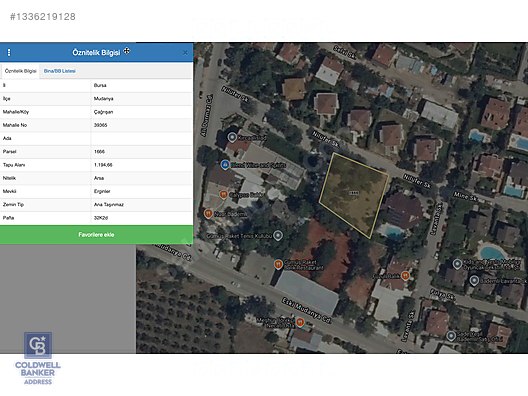528x396 pixels.
Task: Select the Tapu Alanı value 1.194,66
Action: pos(103,165)
